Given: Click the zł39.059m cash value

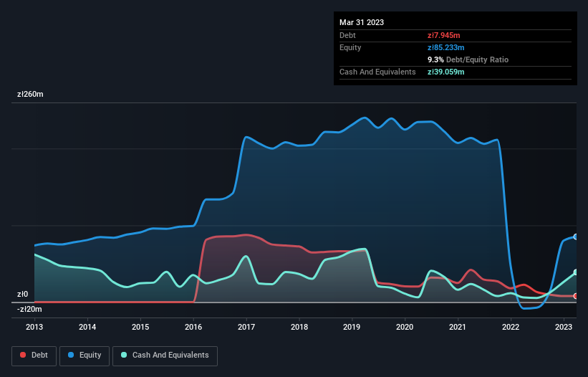Looking at the screenshot, I should point(446,72).
